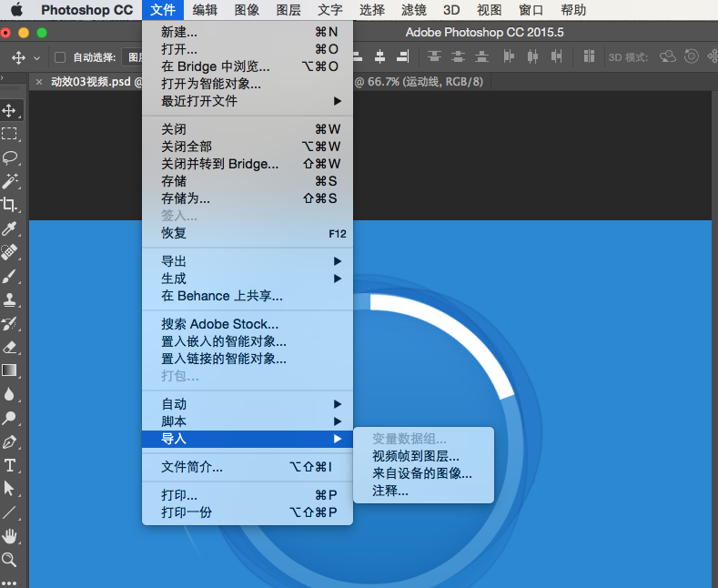
Task: Expand the 生成 submenu
Action: [248, 279]
